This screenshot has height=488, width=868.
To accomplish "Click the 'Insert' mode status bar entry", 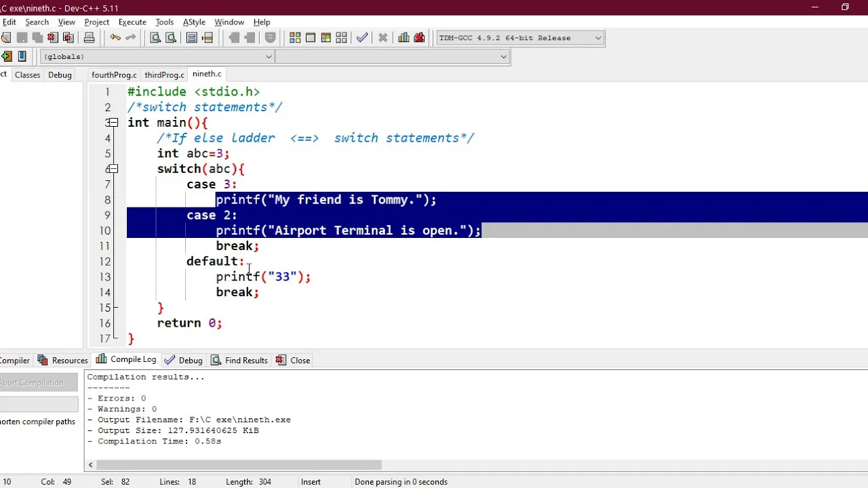I will 311,482.
